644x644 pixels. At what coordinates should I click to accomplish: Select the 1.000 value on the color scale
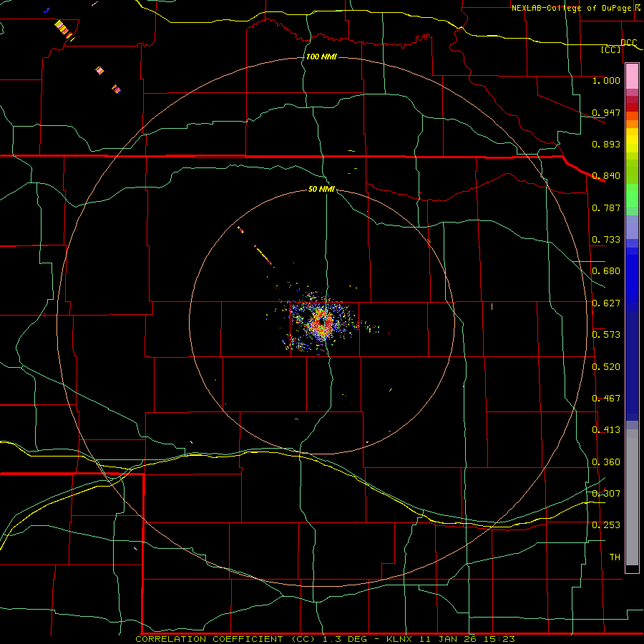(x=606, y=80)
